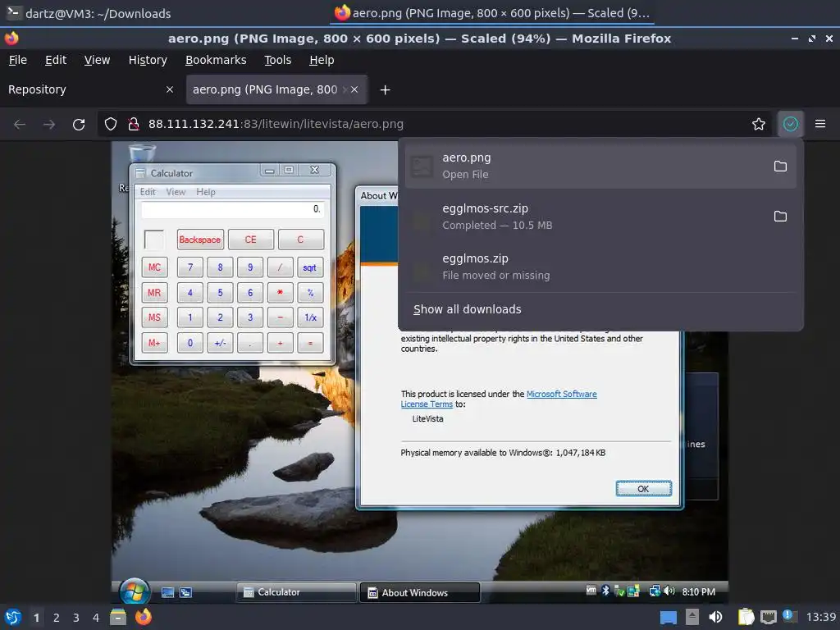Select the aero.png image tab

pos(276,89)
